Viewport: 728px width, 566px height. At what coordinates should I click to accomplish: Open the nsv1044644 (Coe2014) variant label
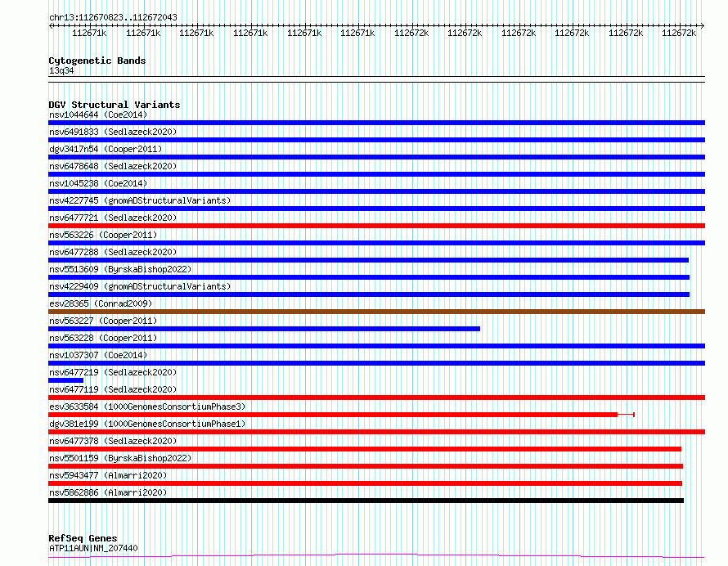(98, 115)
